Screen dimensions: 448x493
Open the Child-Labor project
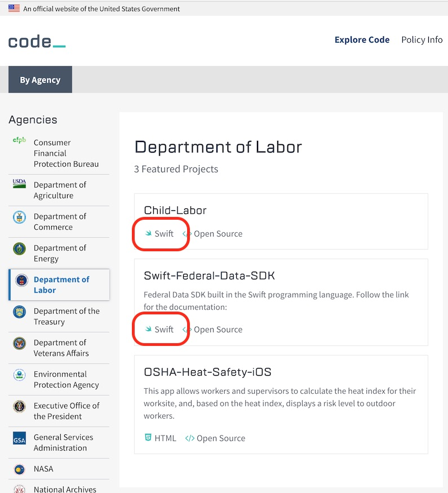[175, 210]
